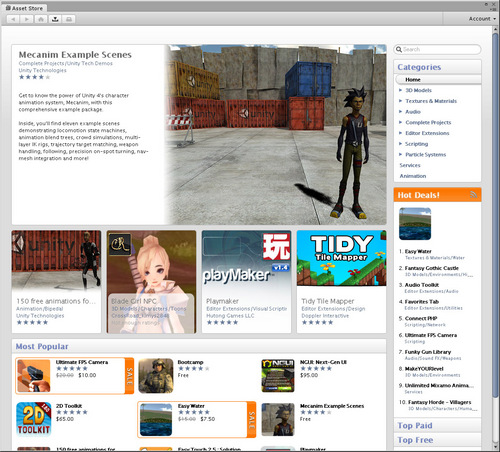Viewport: 500px width, 452px height.
Task: Open Unlimited Mixamo Anima... in Hot Deals
Action: [x=439, y=385]
